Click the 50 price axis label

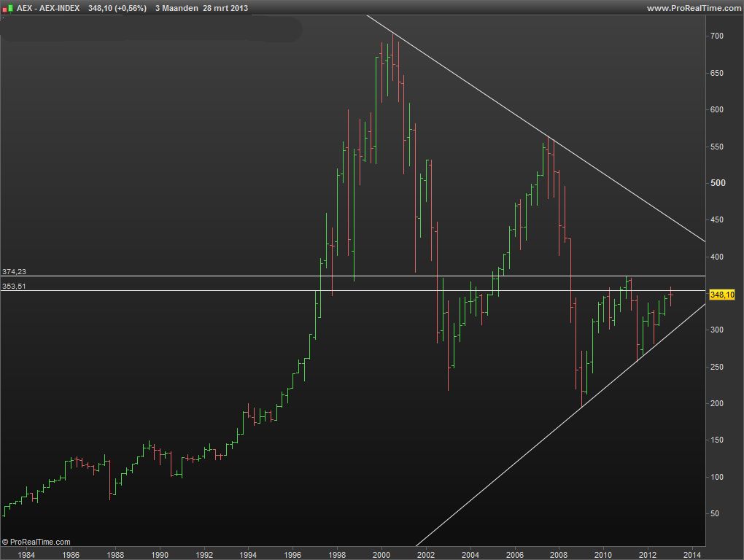pos(715,513)
